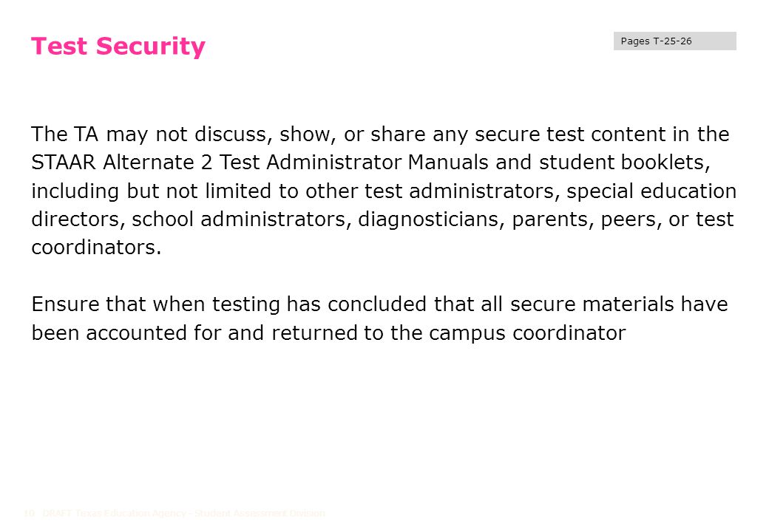Click the words "The TA" starting the paragraph
This screenshot has width=769, height=532.
[65, 134]
